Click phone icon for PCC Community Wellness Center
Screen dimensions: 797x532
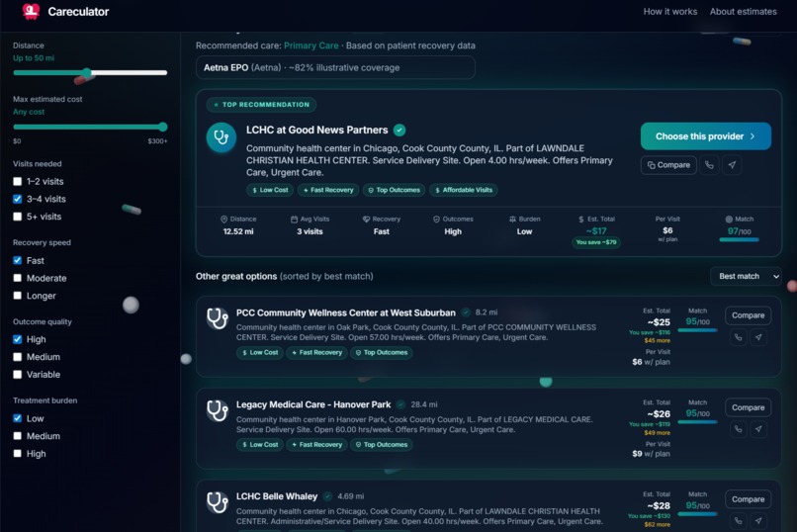click(738, 337)
